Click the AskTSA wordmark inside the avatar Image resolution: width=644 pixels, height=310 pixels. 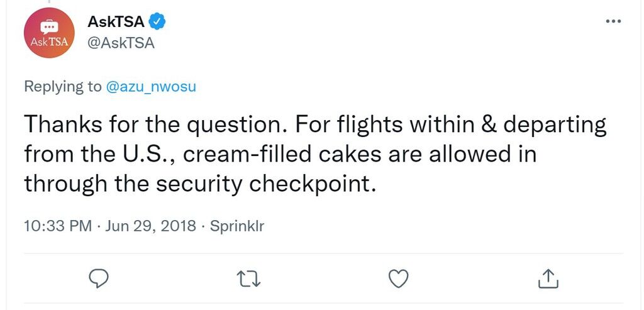49,42
